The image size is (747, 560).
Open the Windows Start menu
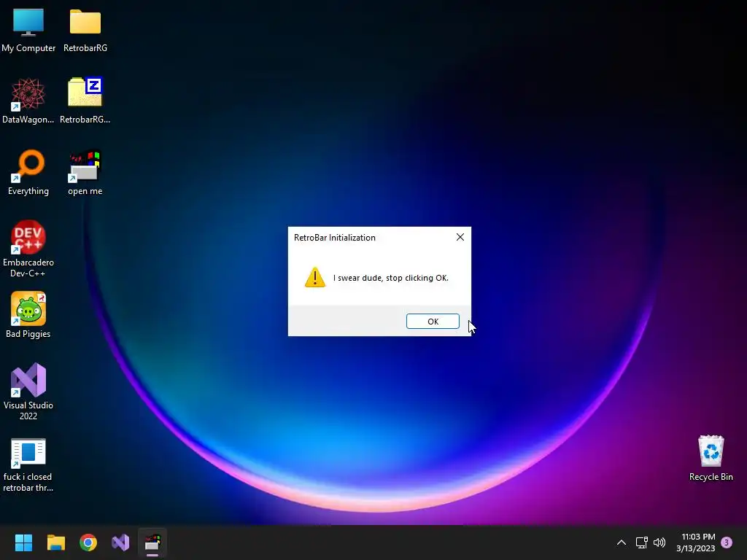pos(23,542)
